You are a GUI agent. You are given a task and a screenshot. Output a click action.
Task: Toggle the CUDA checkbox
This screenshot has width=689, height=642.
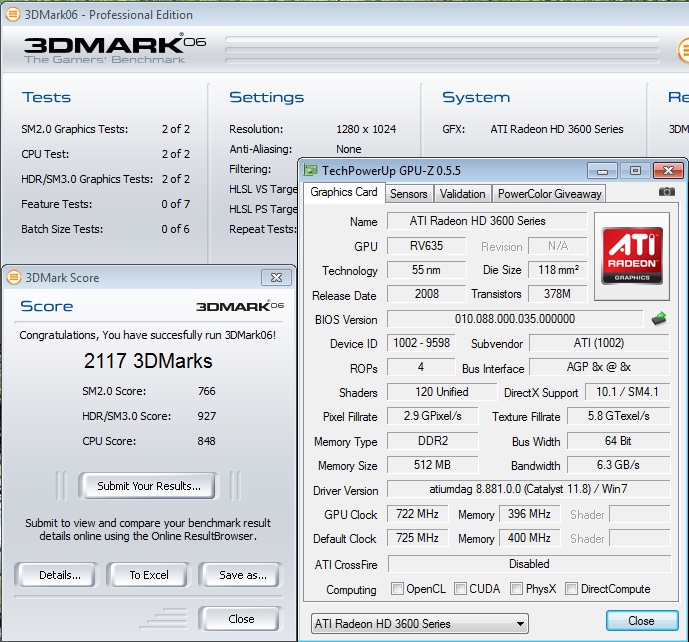pos(460,588)
